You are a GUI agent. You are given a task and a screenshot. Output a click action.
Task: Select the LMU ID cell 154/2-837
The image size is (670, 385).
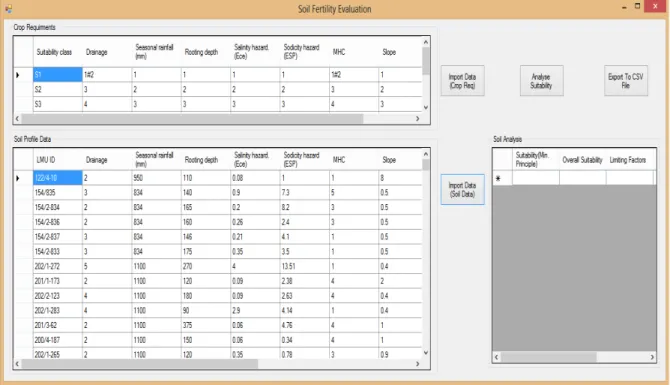click(x=58, y=237)
